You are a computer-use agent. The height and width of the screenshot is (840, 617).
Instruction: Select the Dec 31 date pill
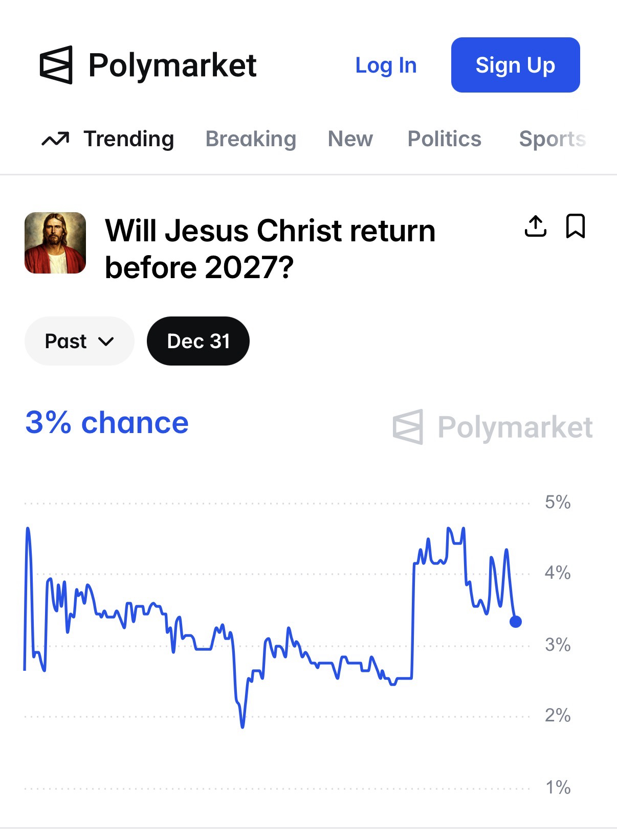[198, 341]
